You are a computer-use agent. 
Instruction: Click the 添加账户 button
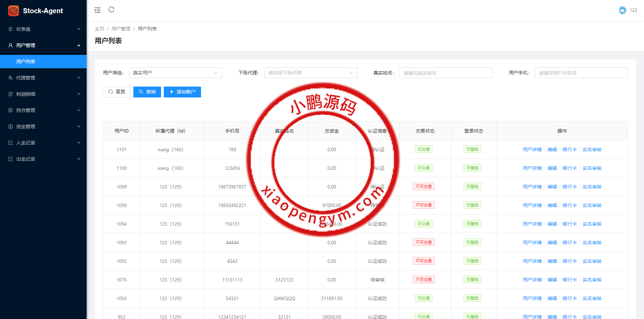point(182,92)
